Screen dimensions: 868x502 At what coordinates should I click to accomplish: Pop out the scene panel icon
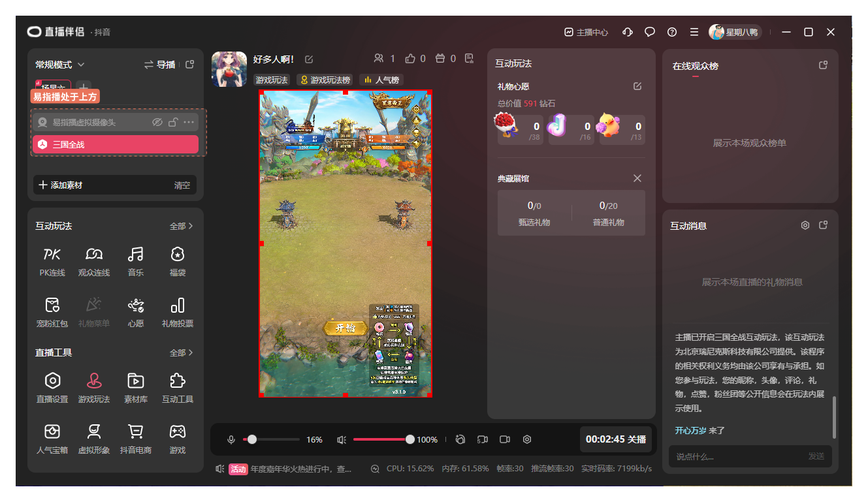[x=189, y=65]
